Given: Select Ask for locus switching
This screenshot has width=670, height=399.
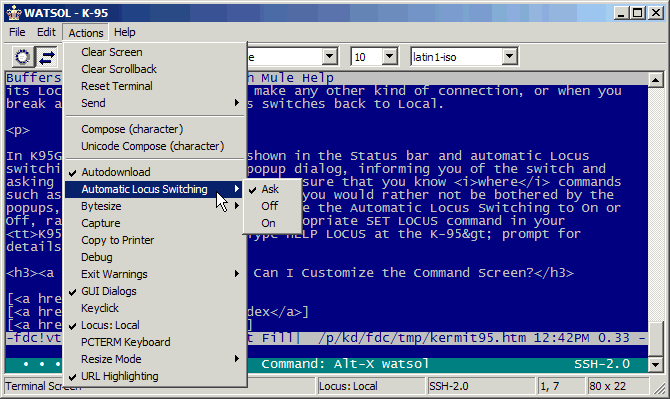Looking at the screenshot, I should click(x=272, y=189).
